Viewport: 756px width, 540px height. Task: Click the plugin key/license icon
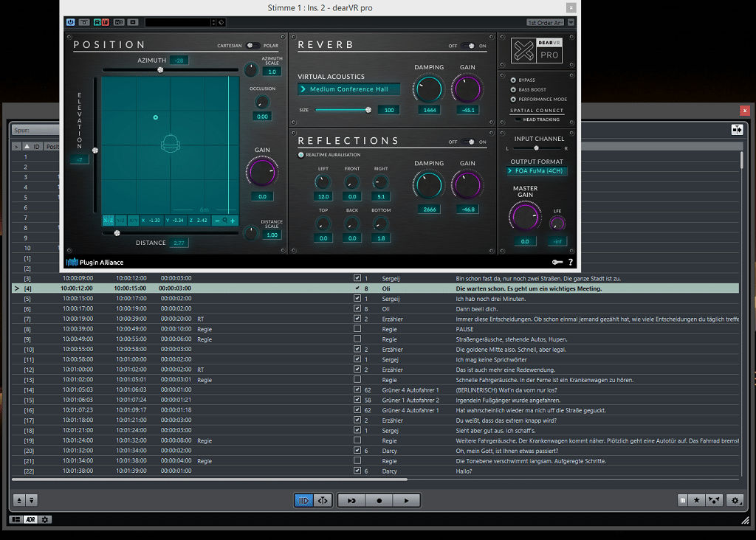coord(557,262)
